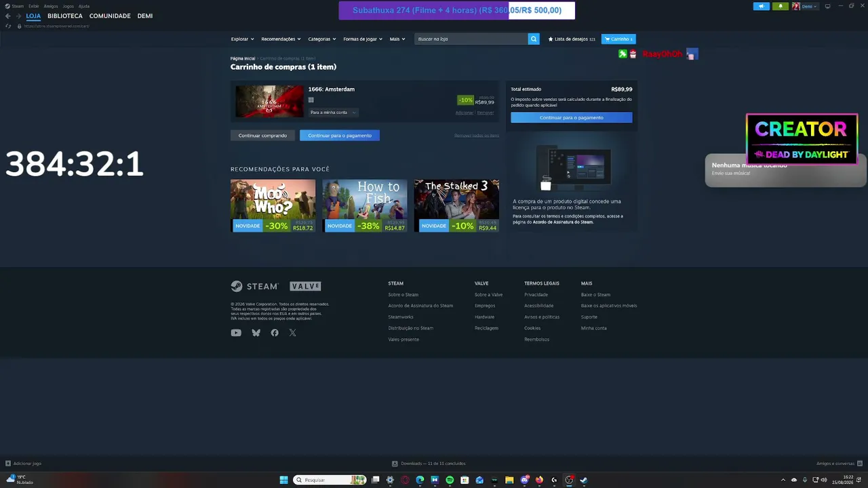868x488 pixels.
Task: Open The Stalked 3 recommendation
Action: click(x=456, y=205)
